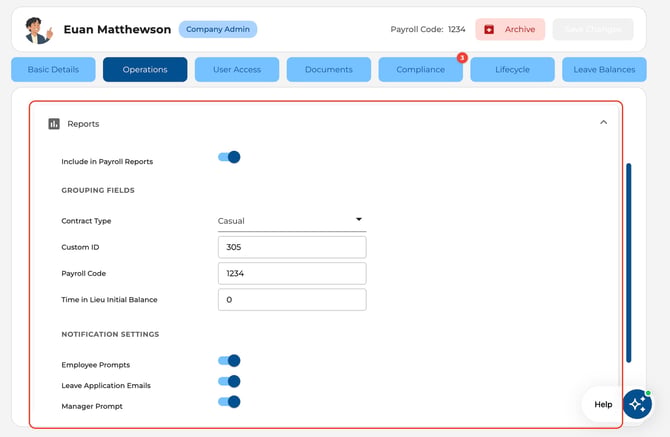Select the Operations tab
The width and height of the screenshot is (670, 437).
pos(145,69)
